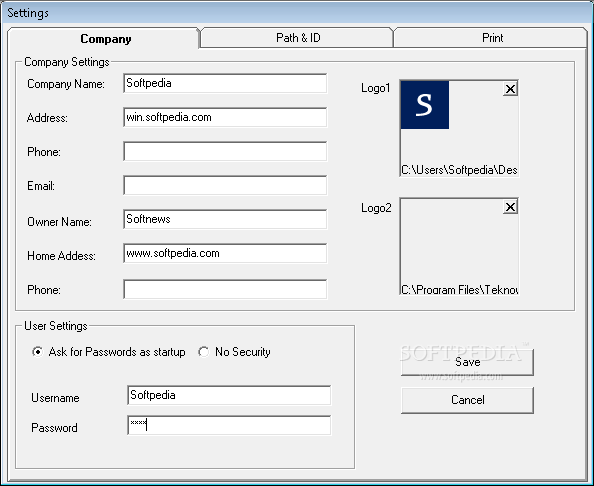Image resolution: width=594 pixels, height=486 pixels.
Task: Click the Logo1 label
Action: [375, 88]
